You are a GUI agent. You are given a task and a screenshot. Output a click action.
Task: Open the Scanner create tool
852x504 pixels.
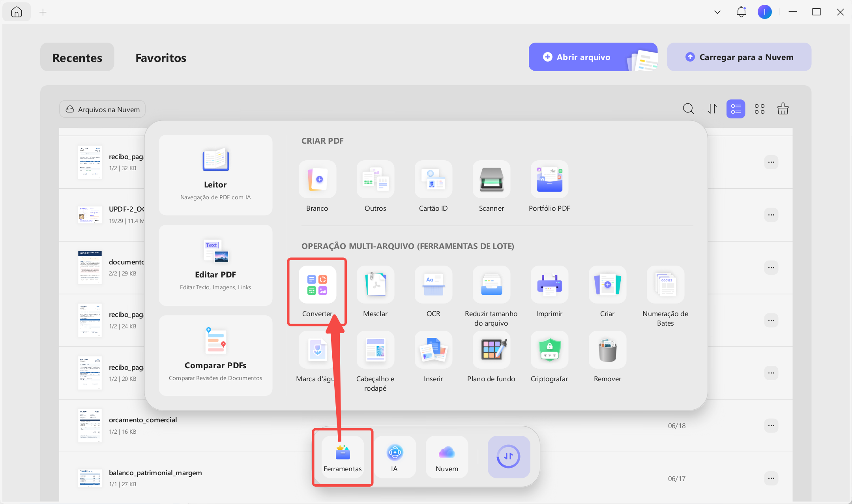coord(491,179)
